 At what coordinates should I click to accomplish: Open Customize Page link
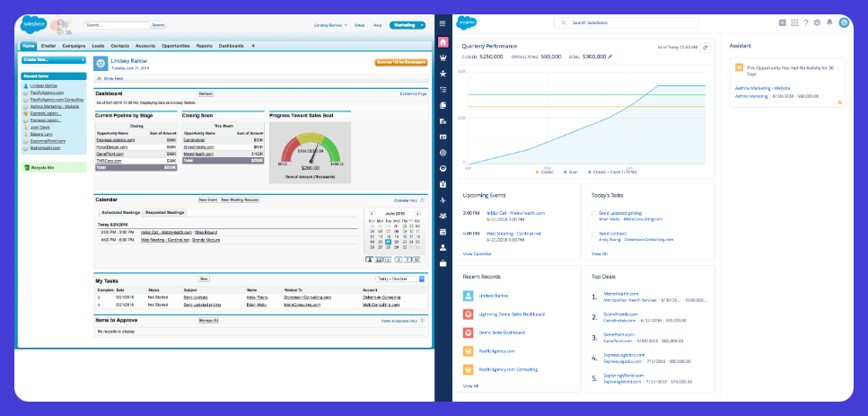414,93
